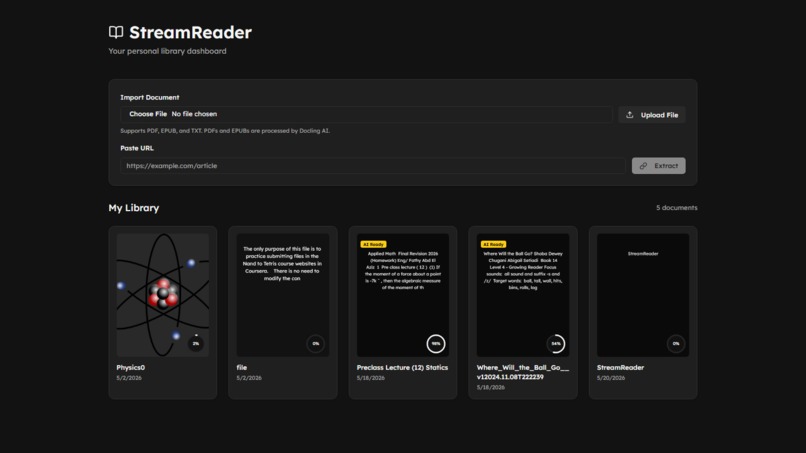Click the Physics0 title text

coord(131,368)
